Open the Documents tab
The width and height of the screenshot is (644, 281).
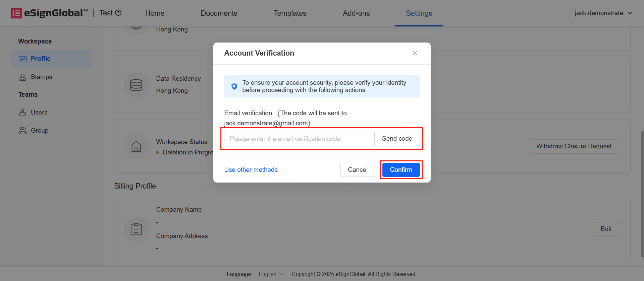(x=219, y=13)
